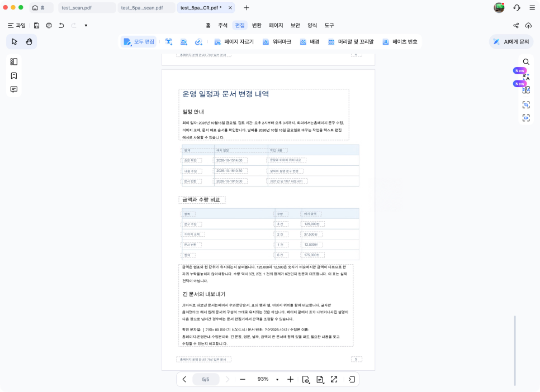
Task: Click the cloud upload icon
Action: pyautogui.click(x=528, y=26)
